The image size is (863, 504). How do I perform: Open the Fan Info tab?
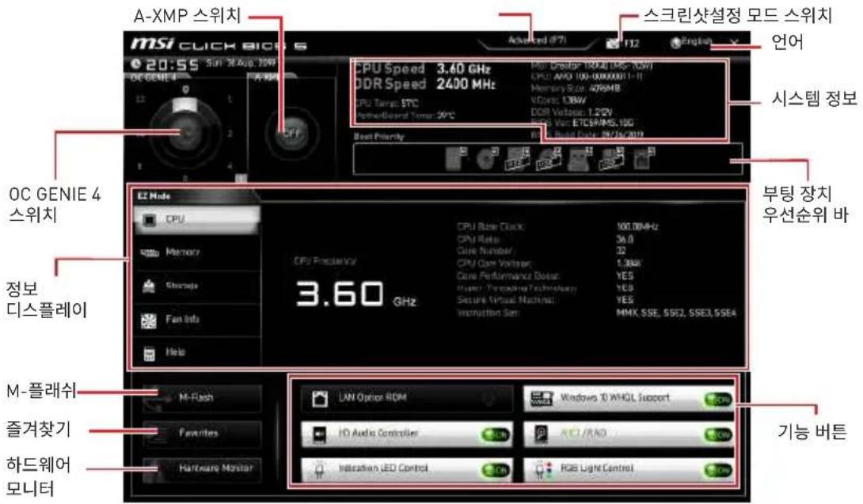[x=196, y=320]
